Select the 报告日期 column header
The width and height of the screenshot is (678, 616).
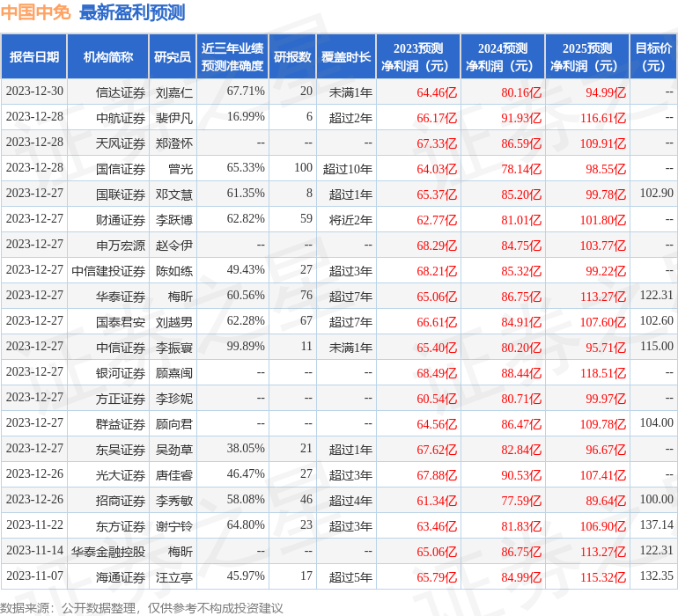(x=33, y=56)
